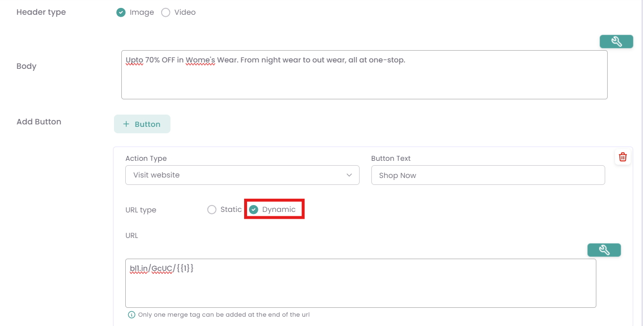Click the 'Header type' label
Image resolution: width=644 pixels, height=326 pixels.
click(41, 12)
